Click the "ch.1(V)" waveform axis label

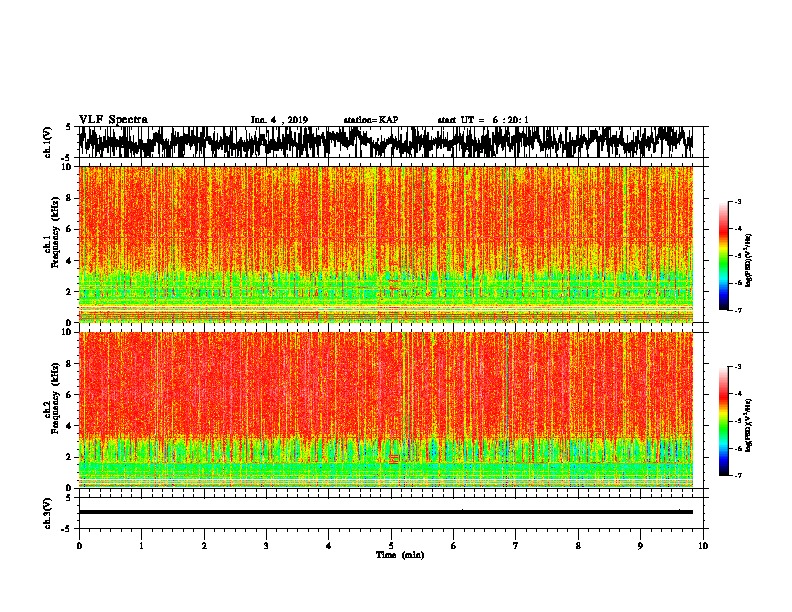tap(47, 142)
